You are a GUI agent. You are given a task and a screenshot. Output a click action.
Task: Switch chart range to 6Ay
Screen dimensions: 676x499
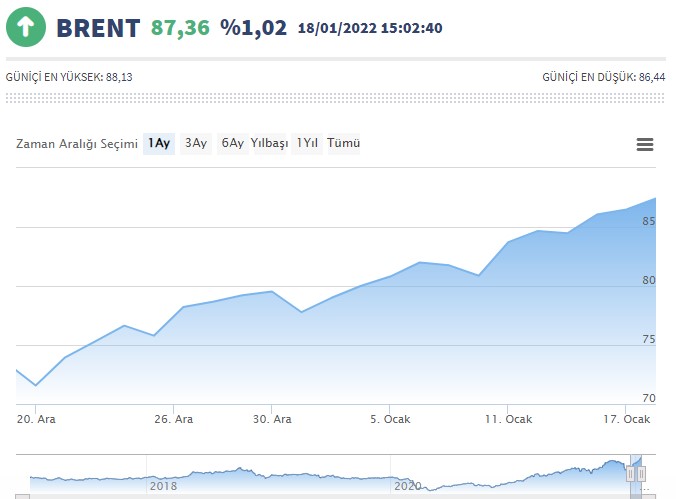coord(232,143)
